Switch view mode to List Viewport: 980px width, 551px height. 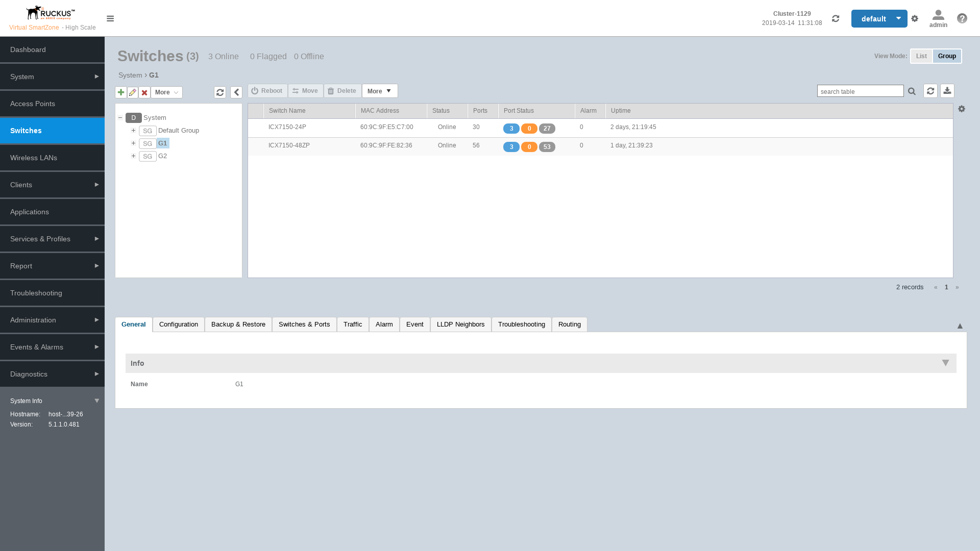(921, 56)
